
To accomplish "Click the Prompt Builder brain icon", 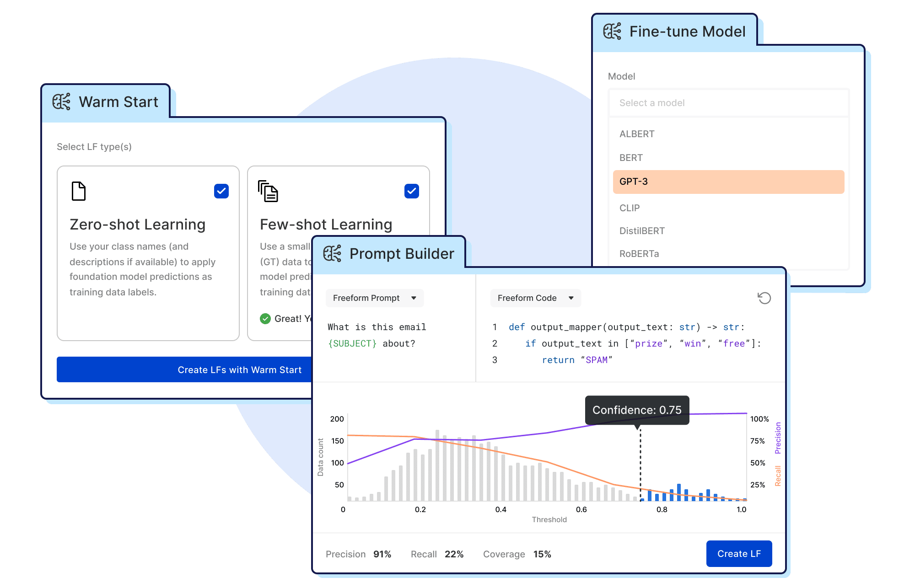I will [332, 253].
